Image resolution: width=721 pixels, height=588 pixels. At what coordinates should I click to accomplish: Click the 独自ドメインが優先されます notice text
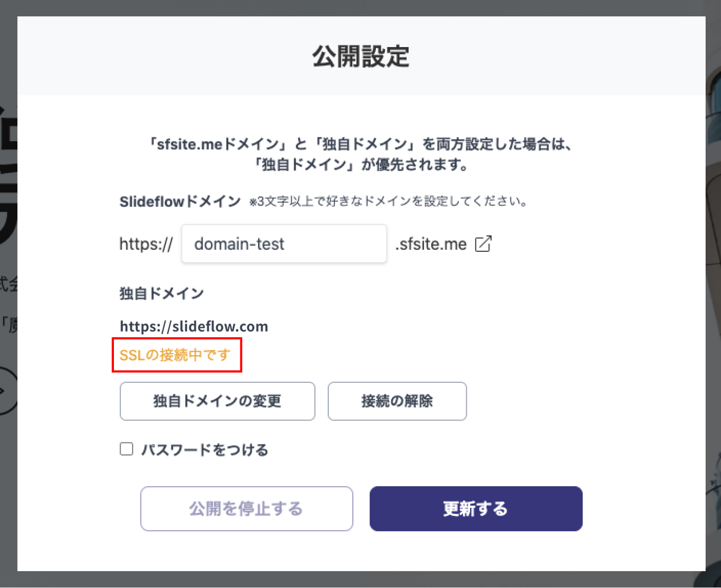pos(360,165)
